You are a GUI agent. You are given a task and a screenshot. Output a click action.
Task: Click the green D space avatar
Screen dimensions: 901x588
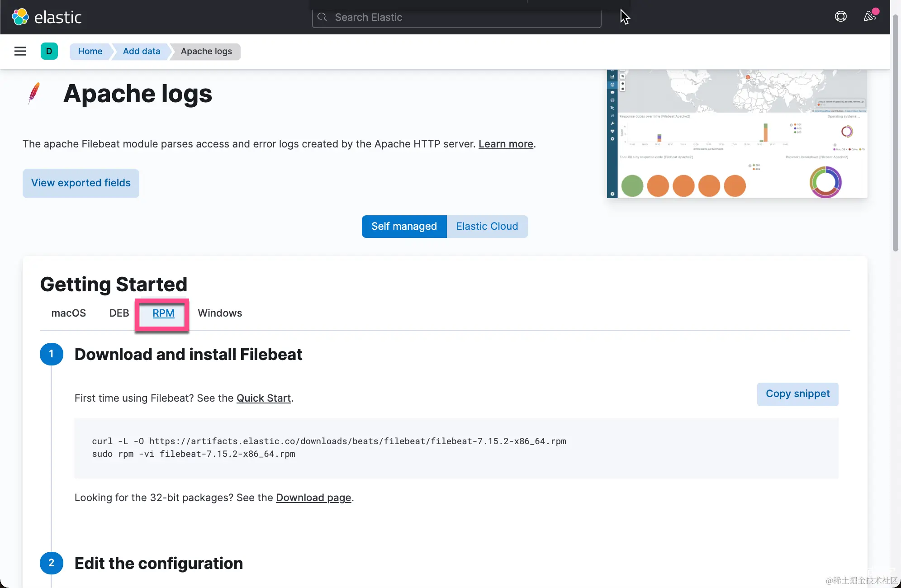(49, 51)
